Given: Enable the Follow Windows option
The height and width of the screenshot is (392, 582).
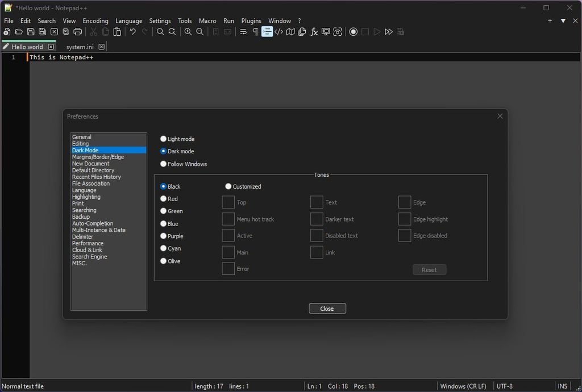Looking at the screenshot, I should tap(164, 164).
